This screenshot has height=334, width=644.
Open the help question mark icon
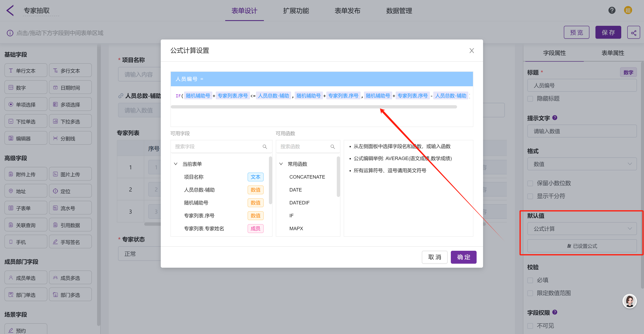612,10
